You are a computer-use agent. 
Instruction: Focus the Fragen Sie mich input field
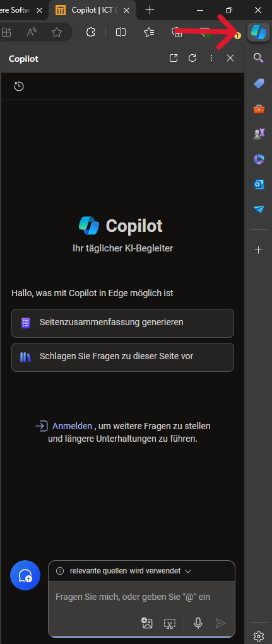(133, 597)
